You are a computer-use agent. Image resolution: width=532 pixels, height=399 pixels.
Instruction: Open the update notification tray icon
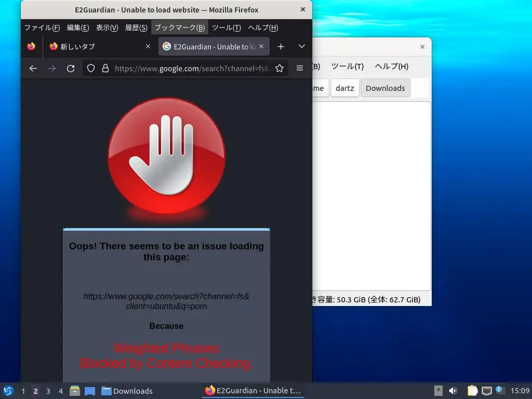[500, 390]
